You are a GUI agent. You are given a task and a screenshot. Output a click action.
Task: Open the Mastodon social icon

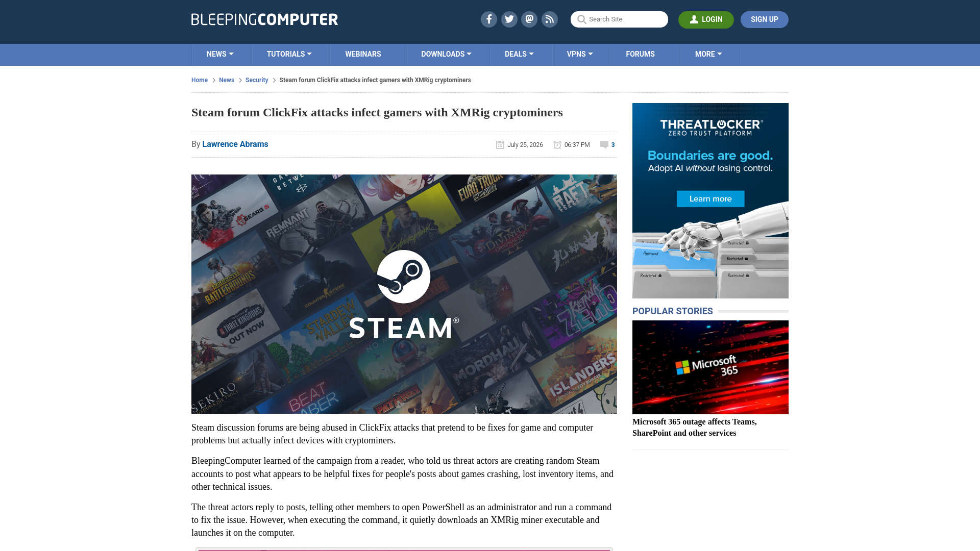(529, 19)
